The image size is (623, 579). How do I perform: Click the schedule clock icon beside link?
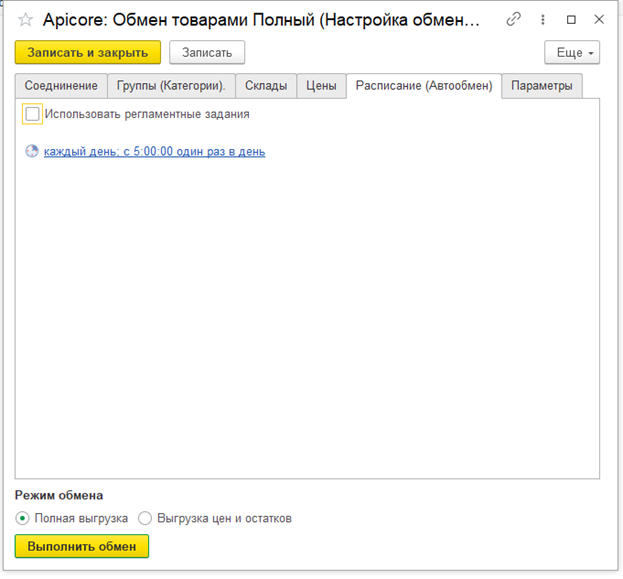32,151
